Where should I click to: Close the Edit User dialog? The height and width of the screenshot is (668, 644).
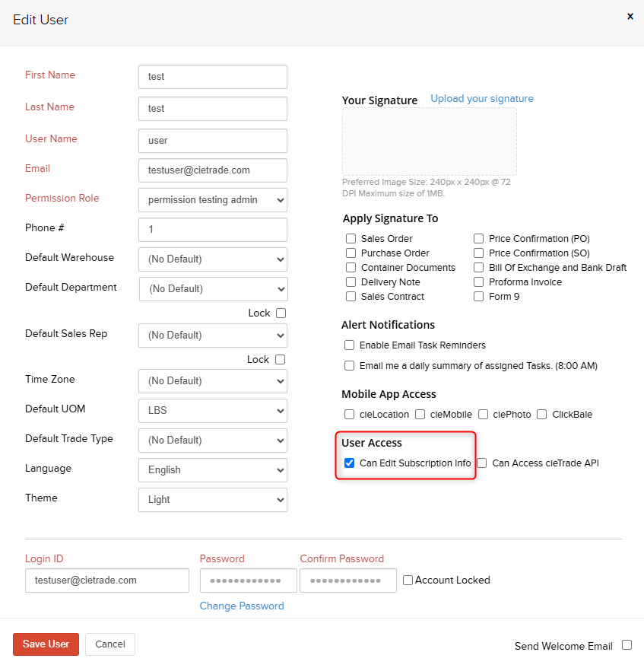coord(630,17)
